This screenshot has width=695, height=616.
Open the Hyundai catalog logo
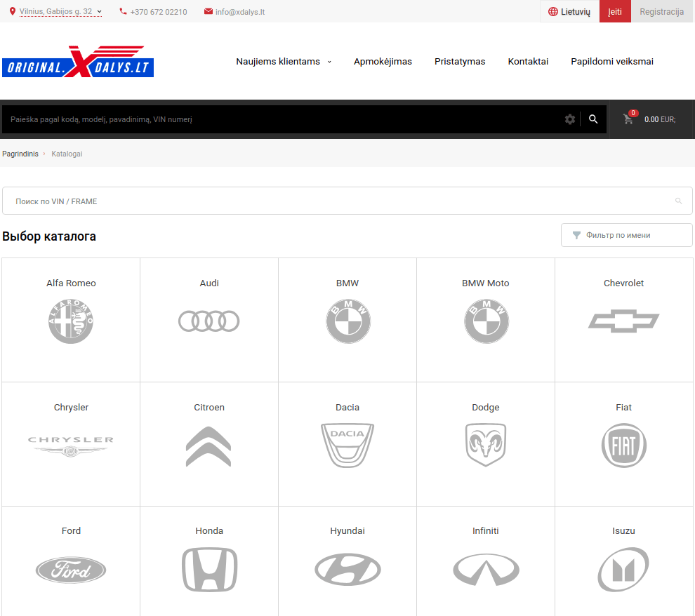tap(347, 569)
